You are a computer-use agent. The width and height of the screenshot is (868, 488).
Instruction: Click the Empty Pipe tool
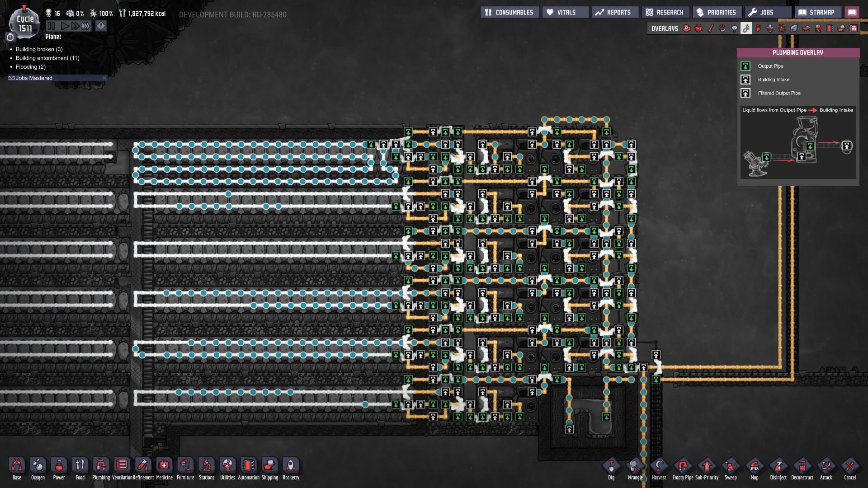683,467
